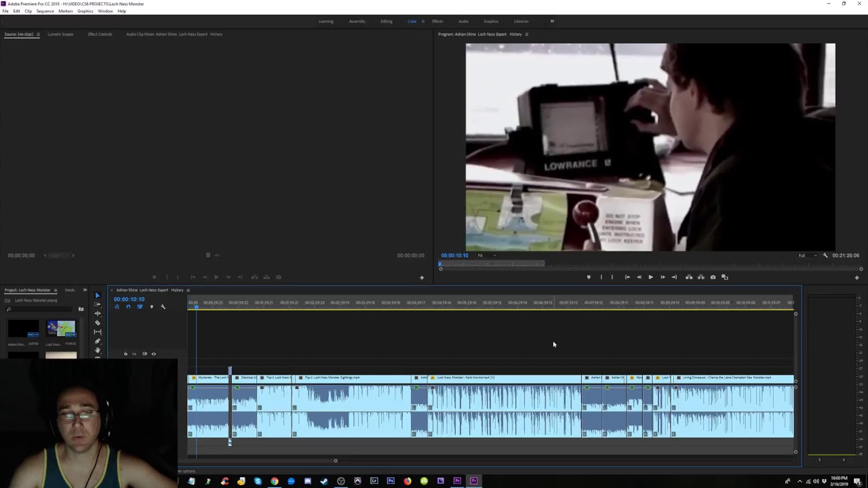Select the Track Select Forward tool
Viewport: 868px width, 488px height.
tap(97, 304)
